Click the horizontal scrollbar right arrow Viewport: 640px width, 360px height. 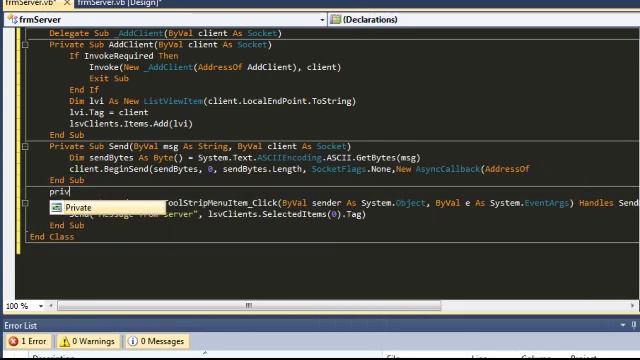pos(632,306)
